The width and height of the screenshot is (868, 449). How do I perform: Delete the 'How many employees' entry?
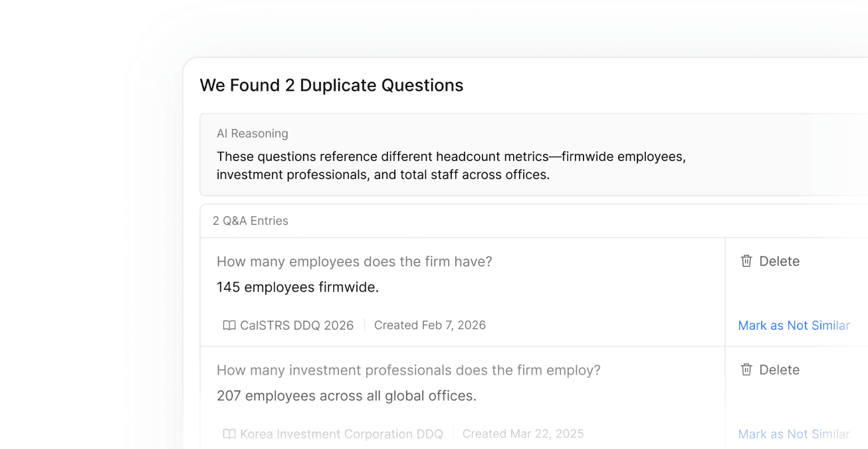point(770,261)
